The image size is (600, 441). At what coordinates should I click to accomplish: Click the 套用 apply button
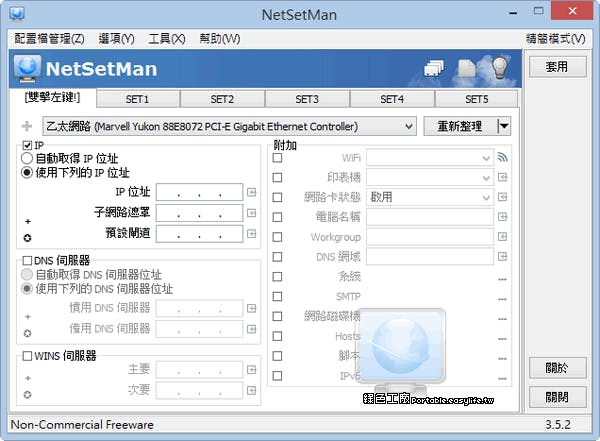click(558, 67)
